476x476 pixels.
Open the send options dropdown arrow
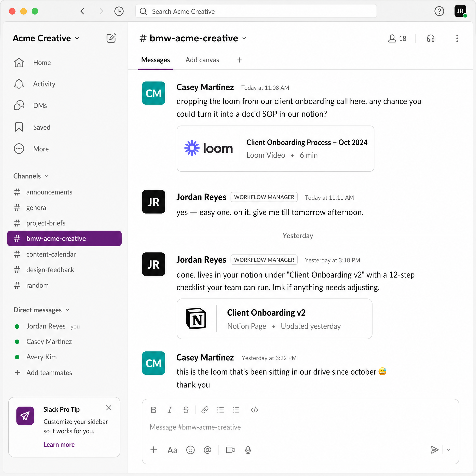pos(448,450)
